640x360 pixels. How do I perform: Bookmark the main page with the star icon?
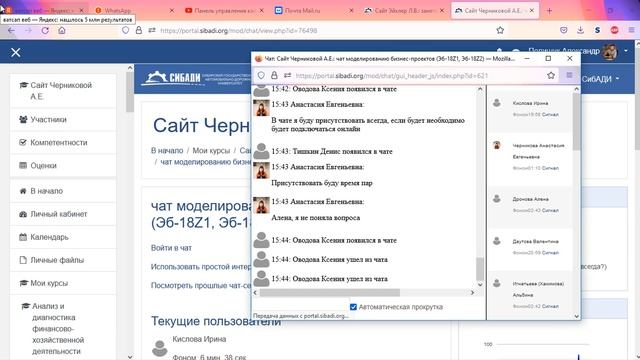(500, 30)
